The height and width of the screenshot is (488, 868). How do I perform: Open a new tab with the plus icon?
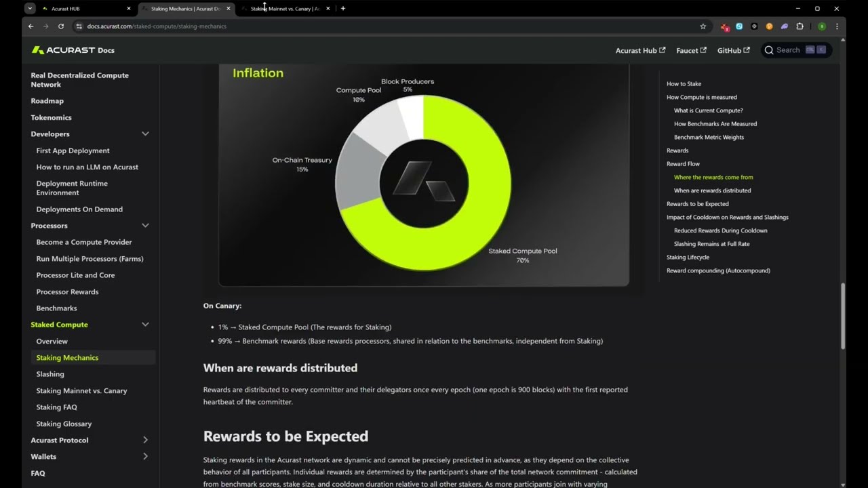pos(343,9)
